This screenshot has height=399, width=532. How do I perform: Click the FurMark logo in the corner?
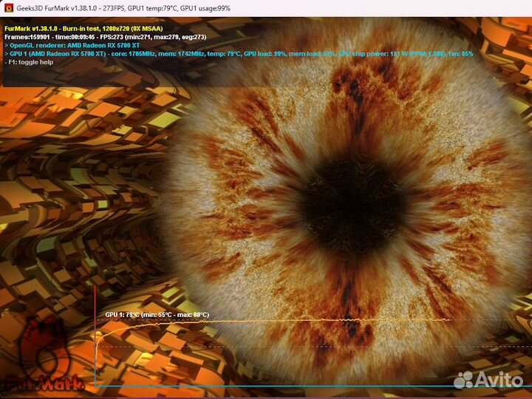pos(44,355)
